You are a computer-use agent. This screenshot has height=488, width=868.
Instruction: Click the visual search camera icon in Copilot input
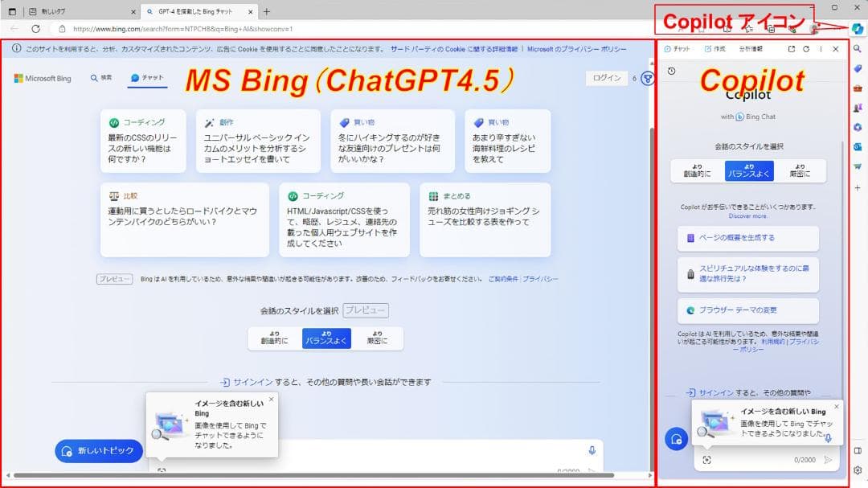click(708, 459)
